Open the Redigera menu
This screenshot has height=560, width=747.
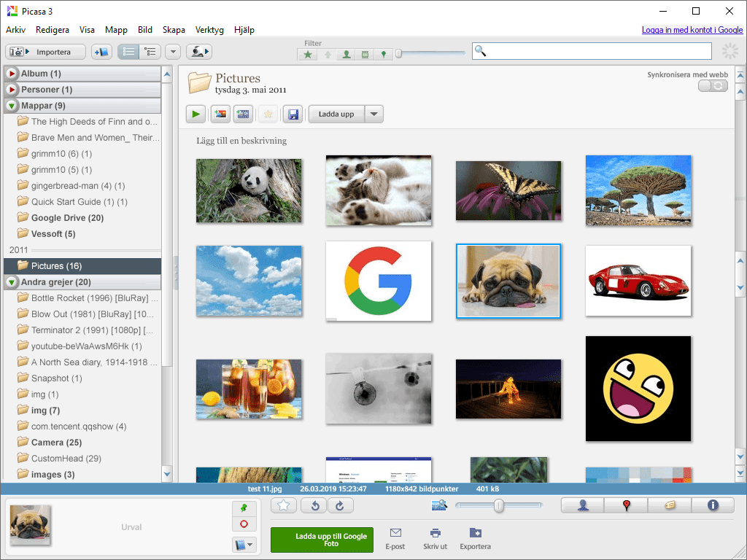click(x=53, y=29)
